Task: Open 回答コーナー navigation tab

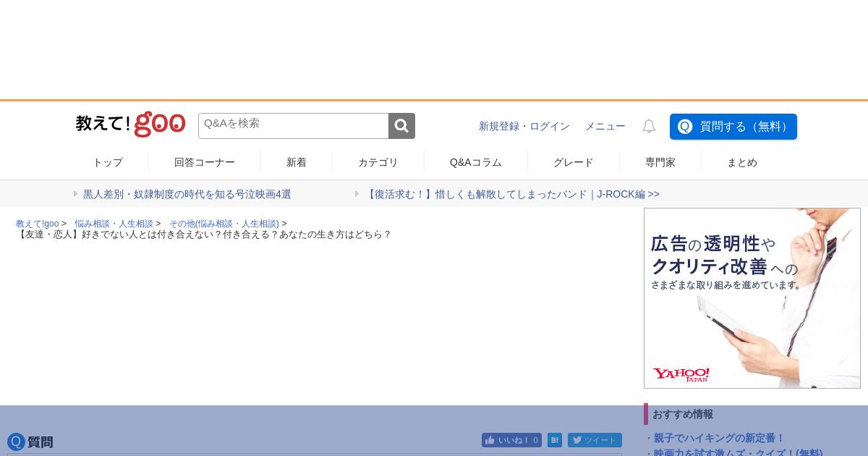Action: (205, 162)
